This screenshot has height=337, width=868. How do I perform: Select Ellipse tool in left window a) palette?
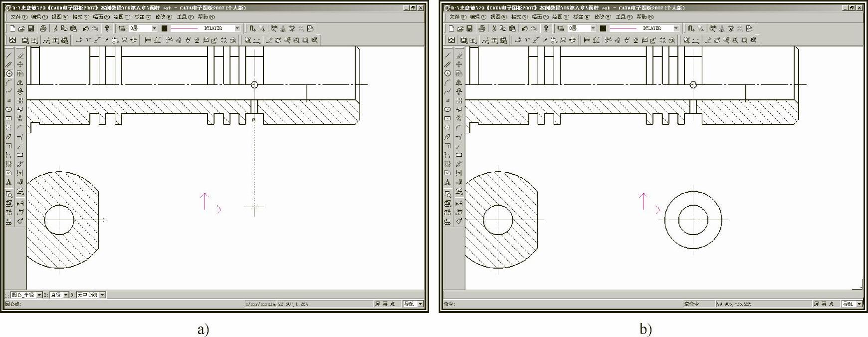coord(9,109)
